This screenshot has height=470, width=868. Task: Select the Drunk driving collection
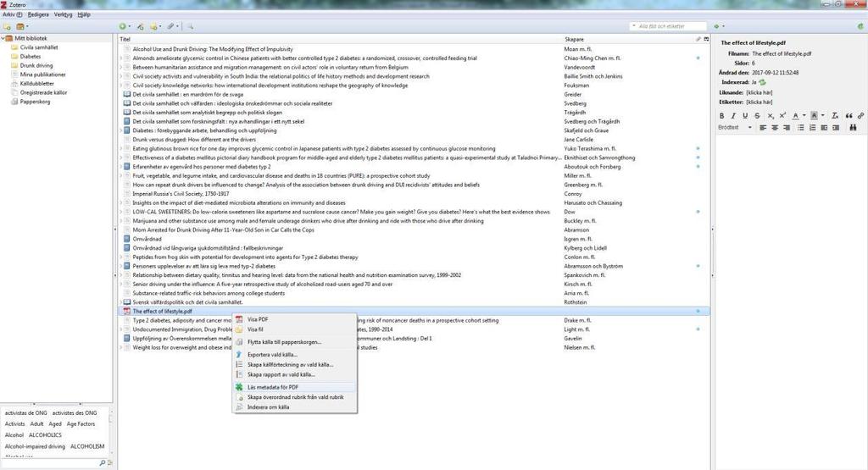(36, 65)
